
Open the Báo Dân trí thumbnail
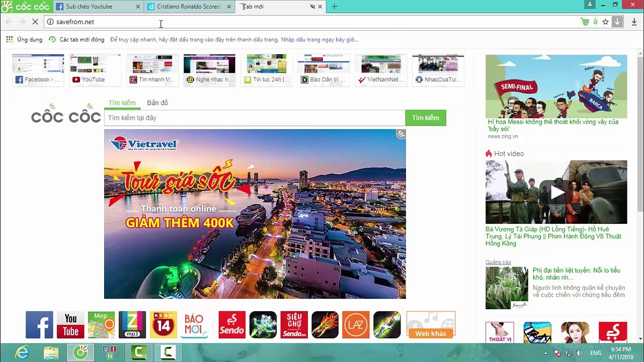(x=324, y=70)
